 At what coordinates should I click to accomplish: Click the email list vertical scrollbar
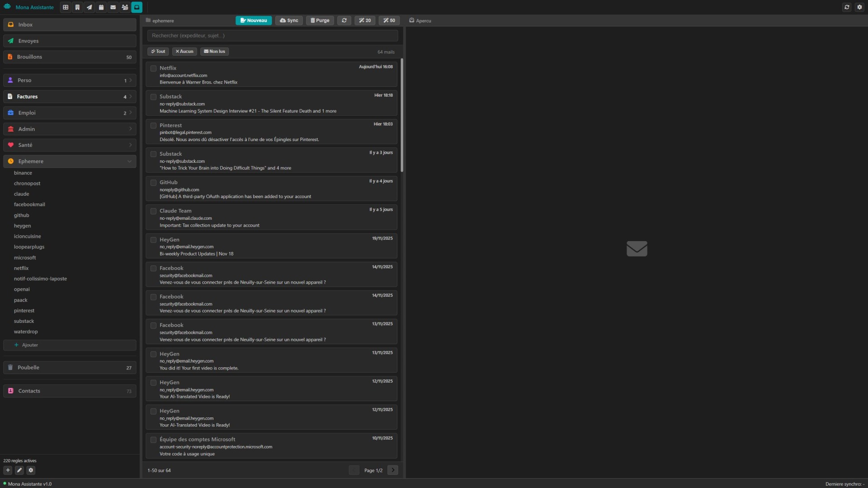tap(402, 115)
